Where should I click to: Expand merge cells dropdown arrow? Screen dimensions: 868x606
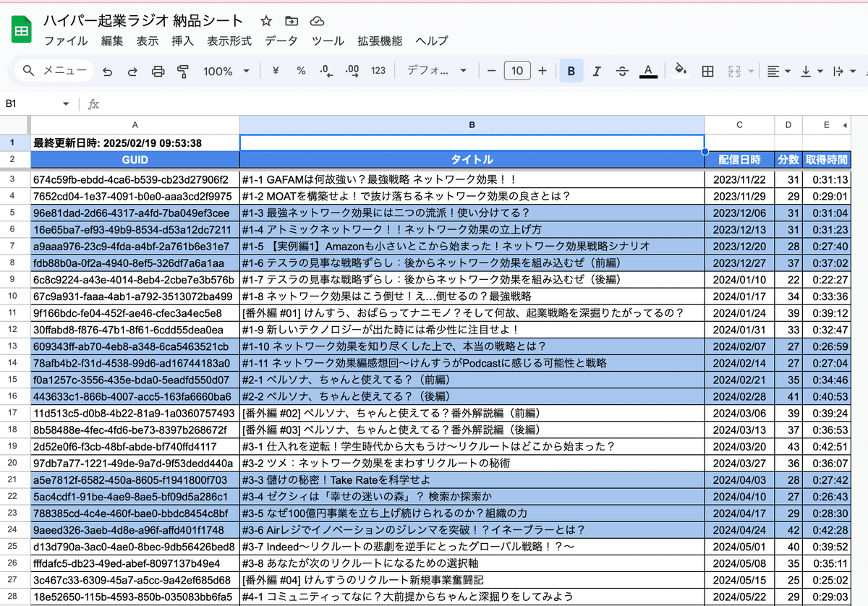point(751,71)
